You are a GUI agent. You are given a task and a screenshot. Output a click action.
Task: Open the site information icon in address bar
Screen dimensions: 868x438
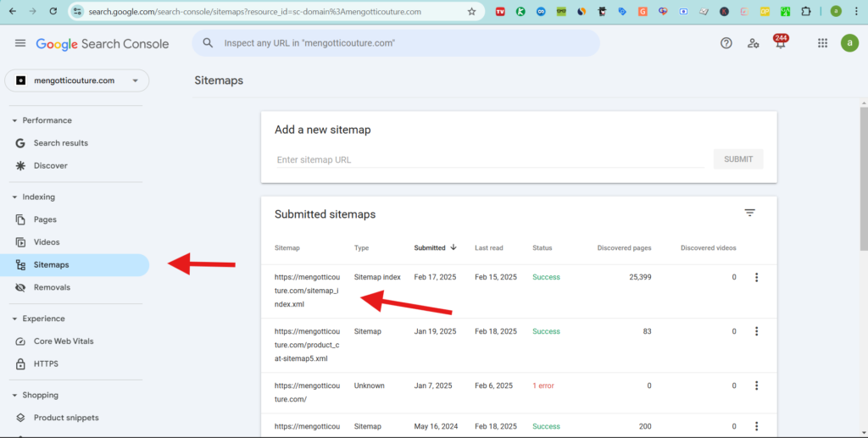(x=77, y=11)
